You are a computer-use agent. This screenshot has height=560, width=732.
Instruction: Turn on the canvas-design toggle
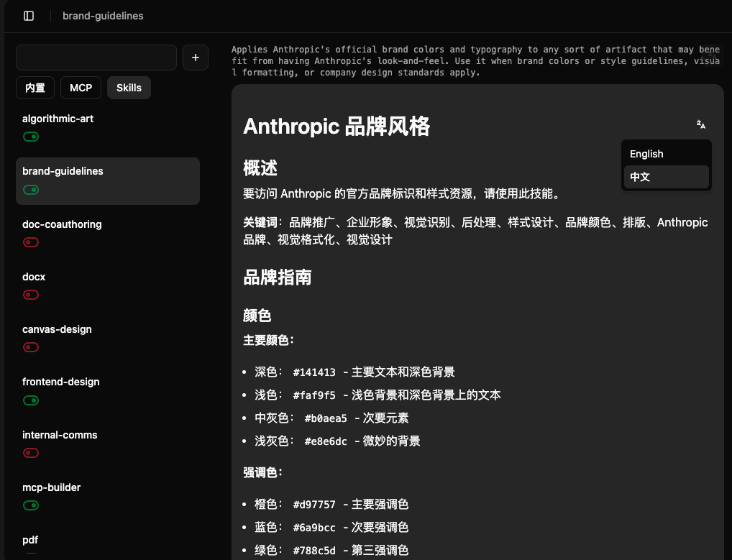click(31, 347)
